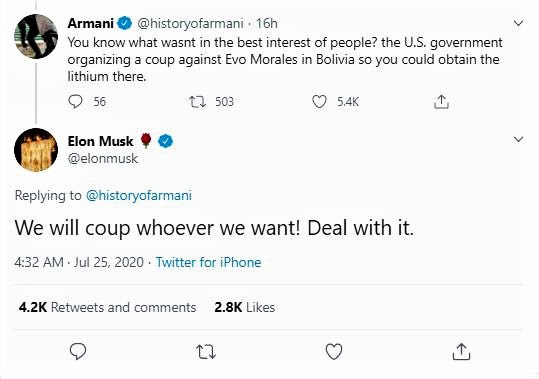Open the options chevron on Armani's tweet
Screen dimensions: 539x379
pyautogui.click(x=518, y=23)
